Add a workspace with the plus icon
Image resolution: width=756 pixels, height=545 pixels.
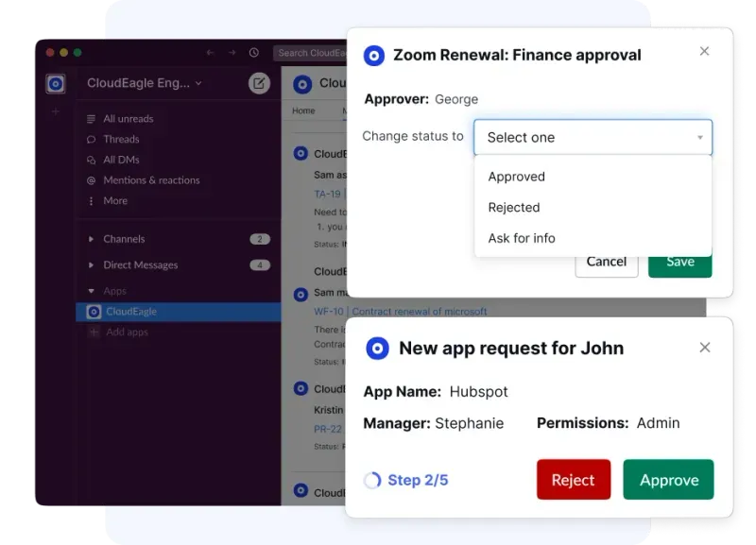pyautogui.click(x=56, y=111)
